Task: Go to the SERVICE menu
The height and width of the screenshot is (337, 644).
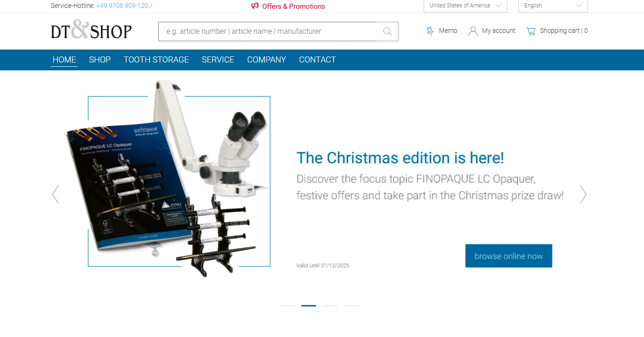Action: click(218, 60)
